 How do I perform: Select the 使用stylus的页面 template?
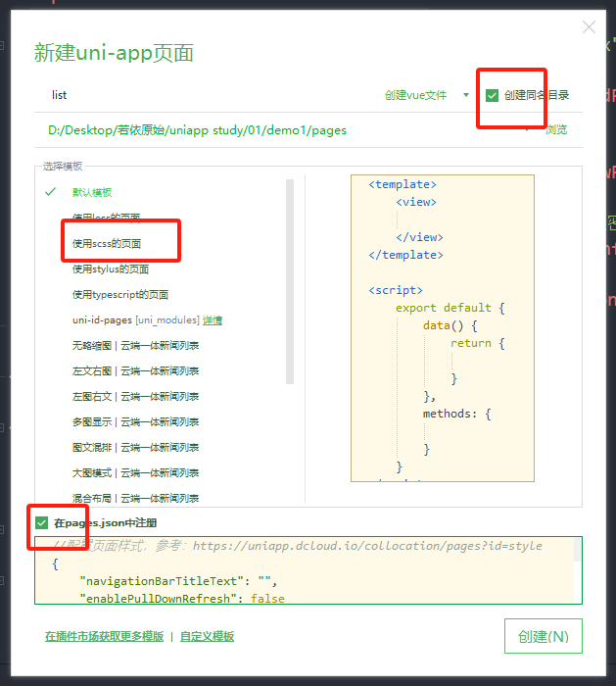tap(111, 269)
